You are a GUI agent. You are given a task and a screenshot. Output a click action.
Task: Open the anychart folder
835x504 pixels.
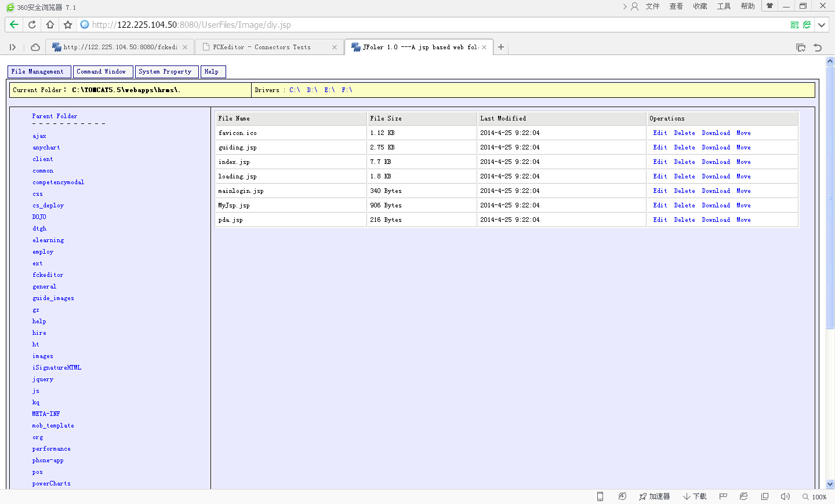tap(46, 148)
